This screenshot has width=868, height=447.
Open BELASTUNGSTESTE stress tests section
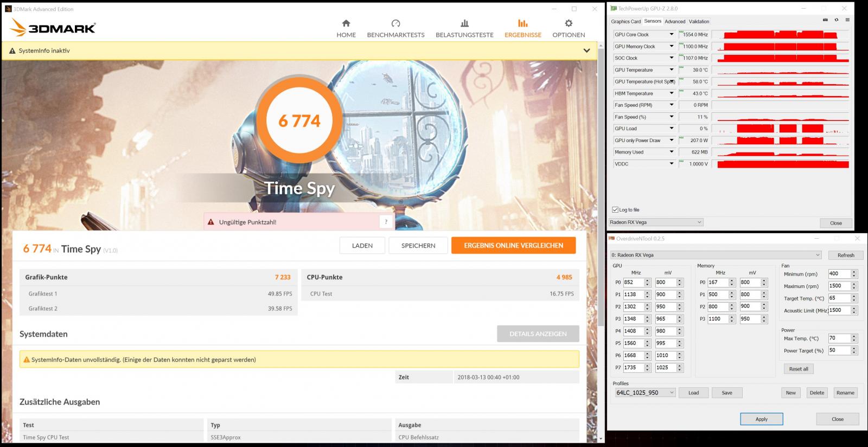464,28
